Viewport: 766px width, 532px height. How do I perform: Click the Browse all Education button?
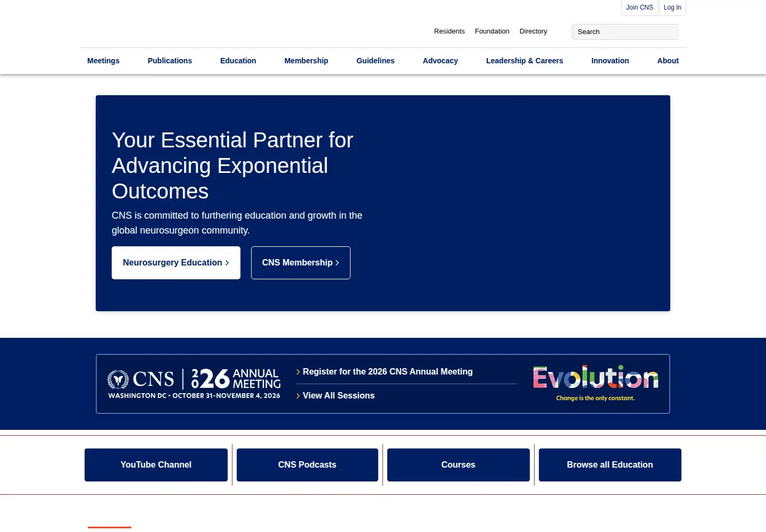point(610,465)
